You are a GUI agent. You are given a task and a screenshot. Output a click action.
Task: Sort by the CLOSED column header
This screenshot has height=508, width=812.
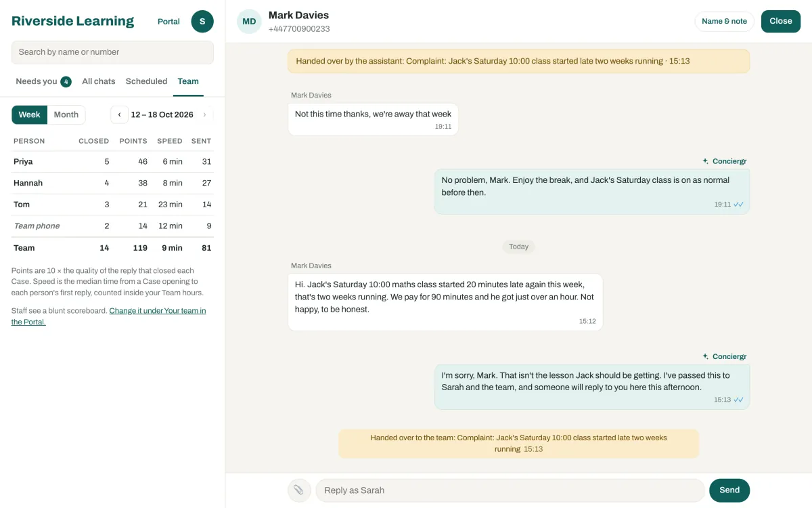click(93, 141)
